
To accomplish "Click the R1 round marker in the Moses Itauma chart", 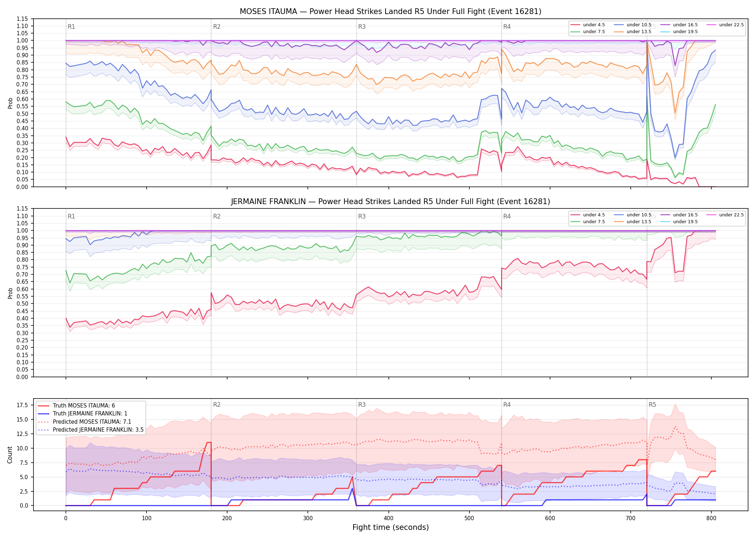I will (x=71, y=27).
